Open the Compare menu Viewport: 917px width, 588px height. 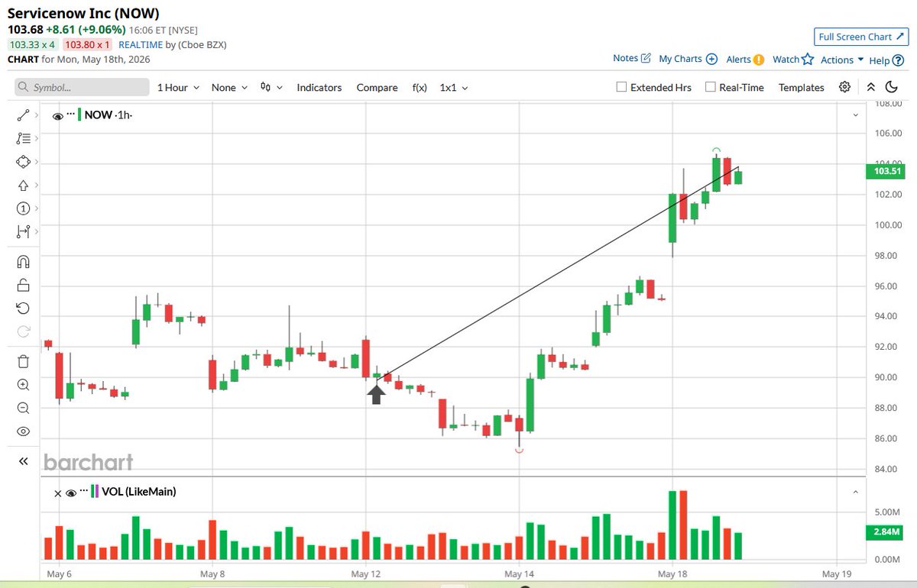pos(377,87)
